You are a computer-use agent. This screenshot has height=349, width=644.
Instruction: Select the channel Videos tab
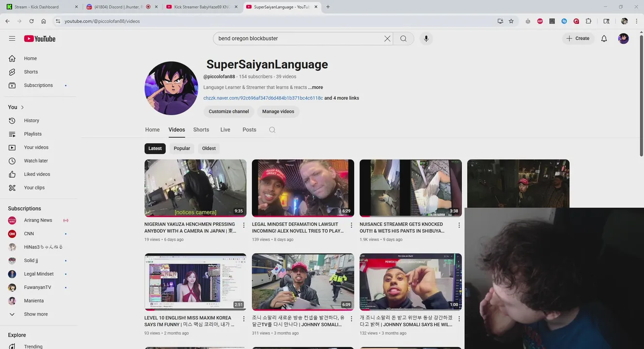click(177, 130)
